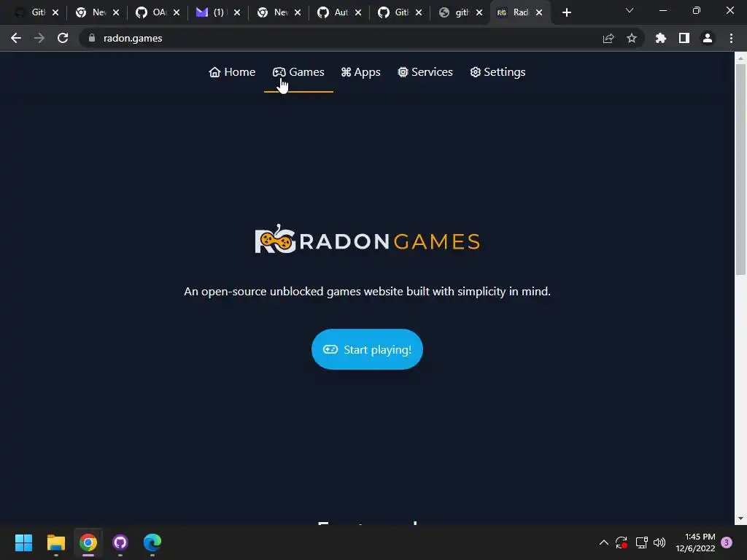Click the Radon Games logo
Viewport: 747px width, 560px height.
coord(368,239)
